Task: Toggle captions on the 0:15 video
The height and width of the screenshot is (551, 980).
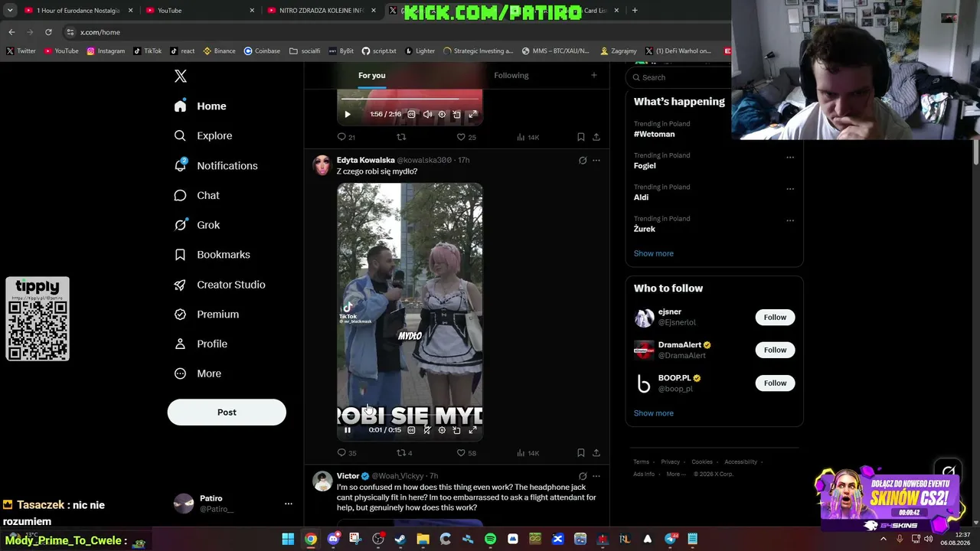Action: [x=411, y=430]
